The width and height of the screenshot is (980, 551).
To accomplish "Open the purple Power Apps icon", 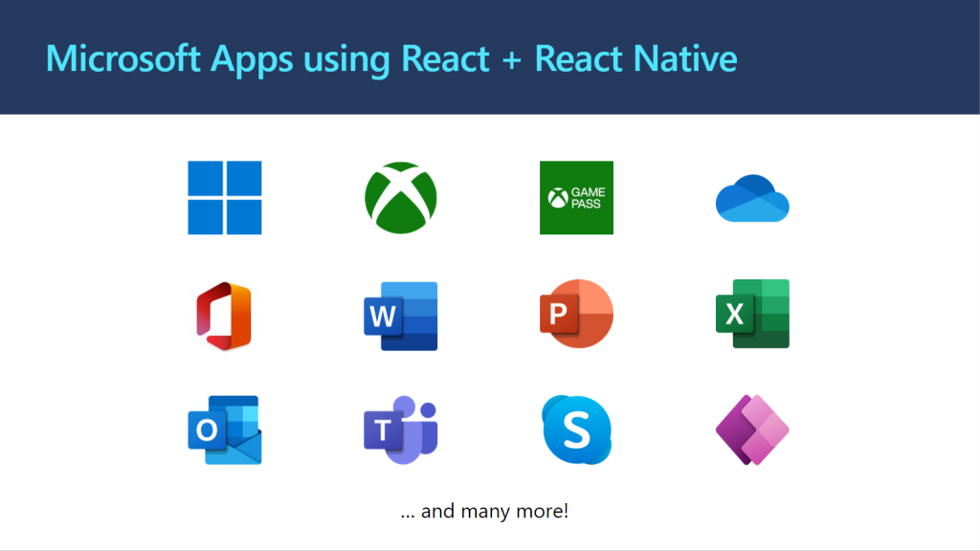I will (752, 430).
